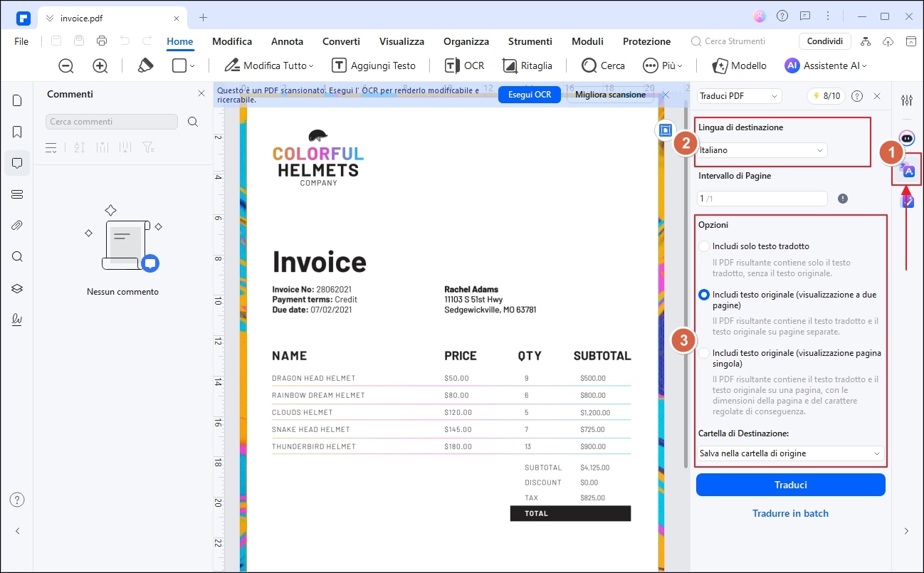Click the Cerca commenti input field
Viewport: 924px width, 573px height.
click(112, 122)
